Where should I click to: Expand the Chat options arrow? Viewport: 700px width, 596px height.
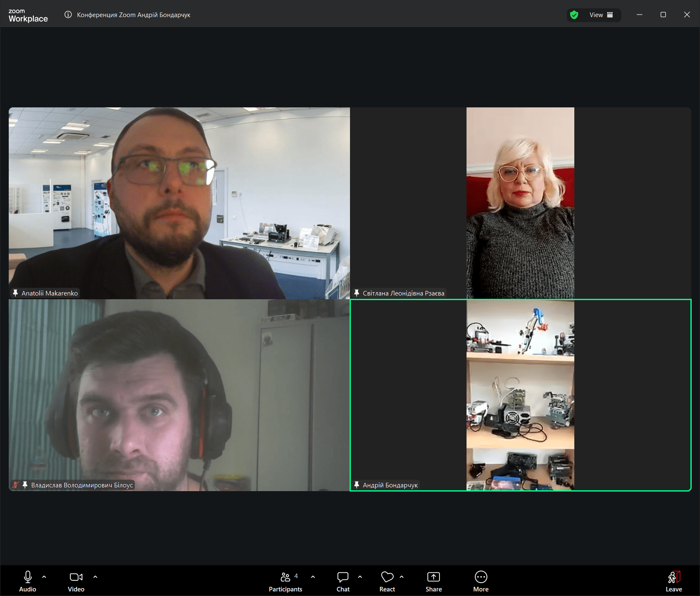pyautogui.click(x=360, y=577)
